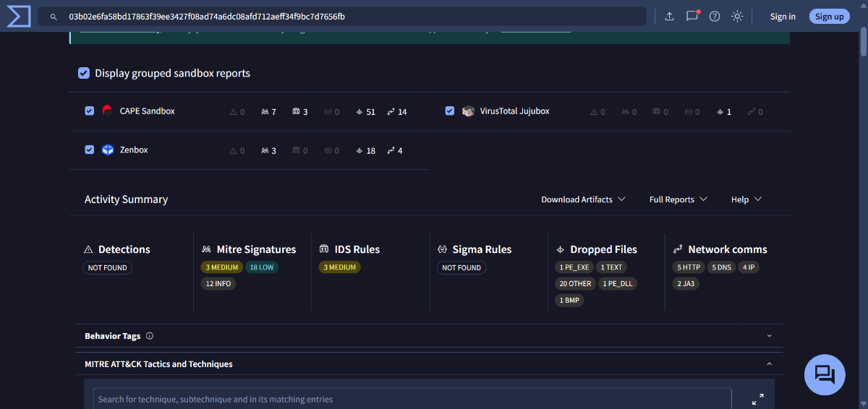Click the 1 PE_DLL badge
868x409 pixels.
click(618, 284)
